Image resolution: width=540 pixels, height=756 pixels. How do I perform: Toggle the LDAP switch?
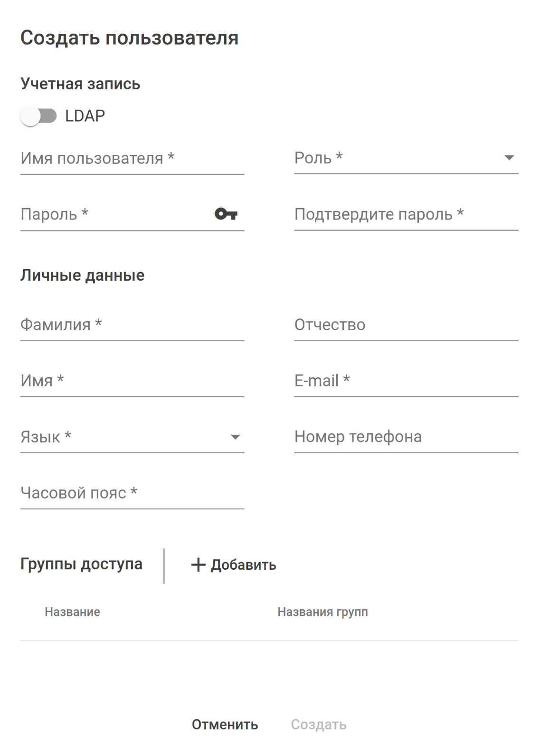click(38, 116)
